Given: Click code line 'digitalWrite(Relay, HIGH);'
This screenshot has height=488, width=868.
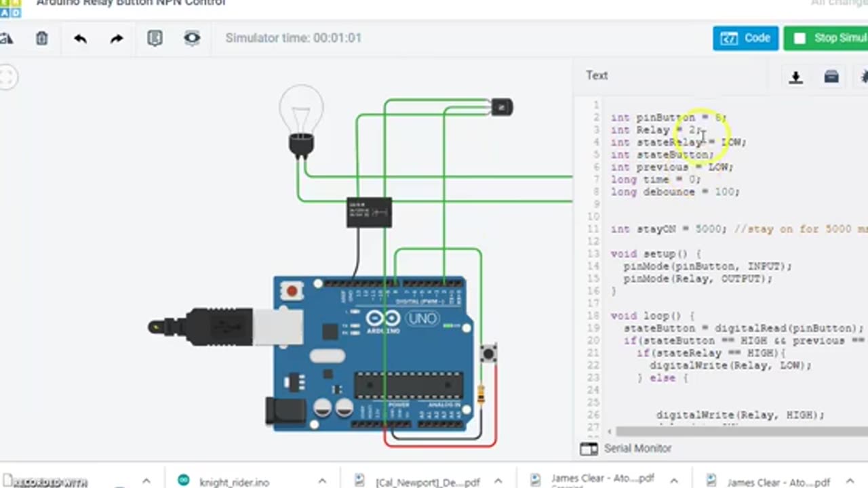Looking at the screenshot, I should [x=740, y=415].
